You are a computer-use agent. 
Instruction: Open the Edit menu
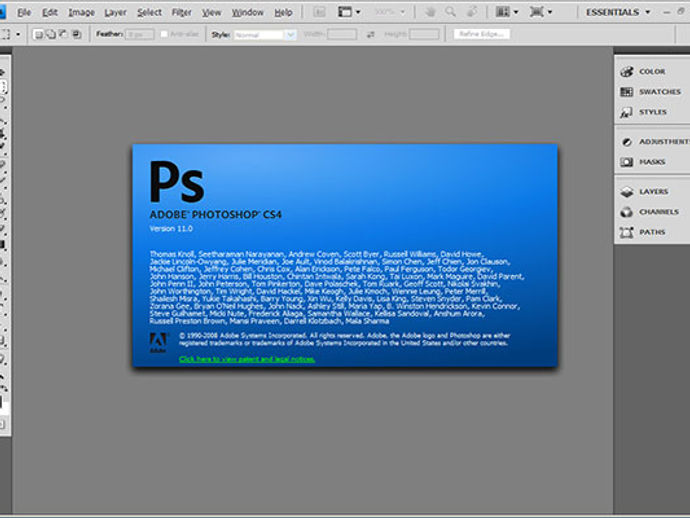50,12
